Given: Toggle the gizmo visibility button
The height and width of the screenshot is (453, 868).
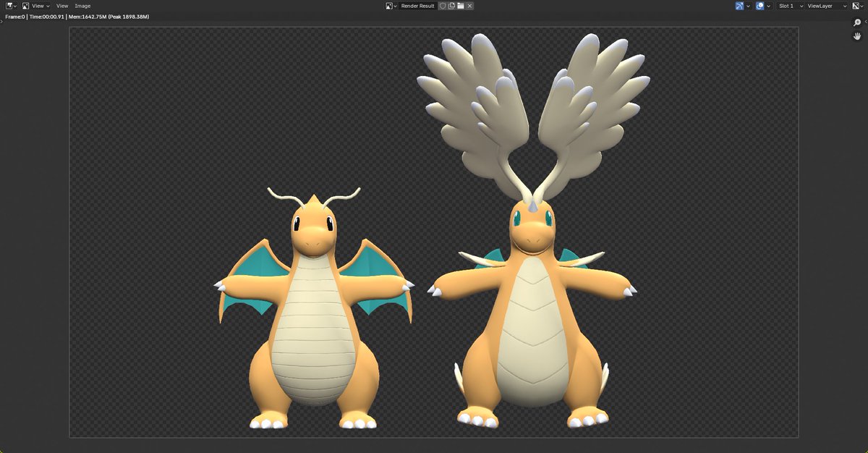Looking at the screenshot, I should (740, 6).
